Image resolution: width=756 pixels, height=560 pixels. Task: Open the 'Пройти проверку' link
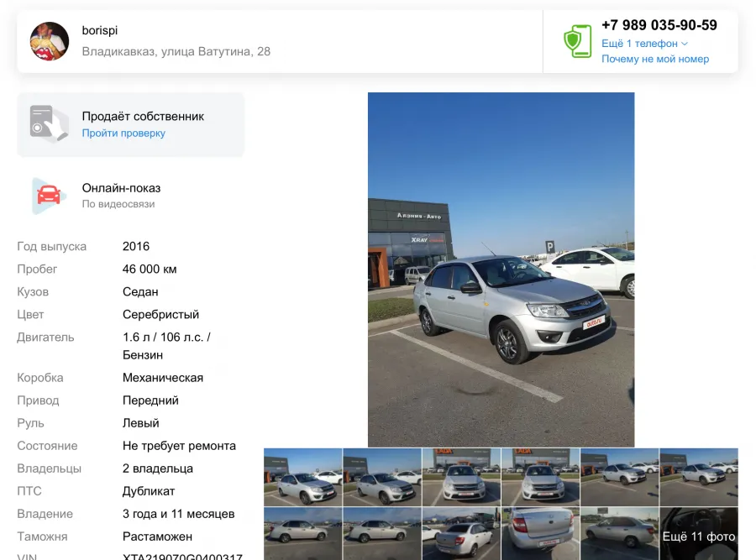point(123,133)
